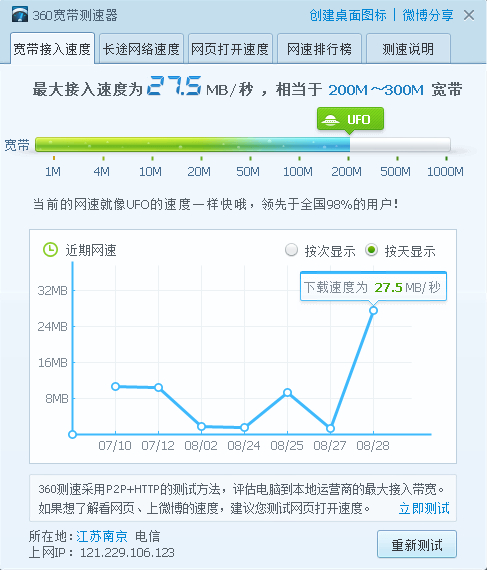Open the 测速说明 tab
The width and height of the screenshot is (487, 570).
click(408, 49)
